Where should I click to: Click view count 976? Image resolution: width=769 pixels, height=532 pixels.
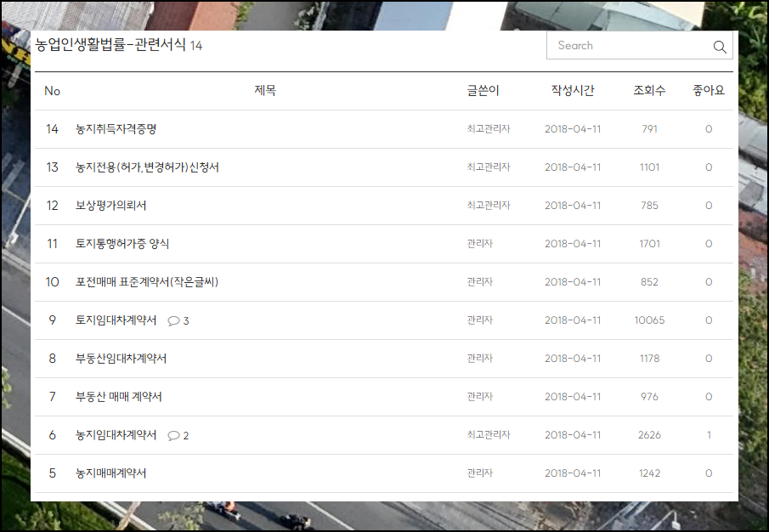click(649, 397)
